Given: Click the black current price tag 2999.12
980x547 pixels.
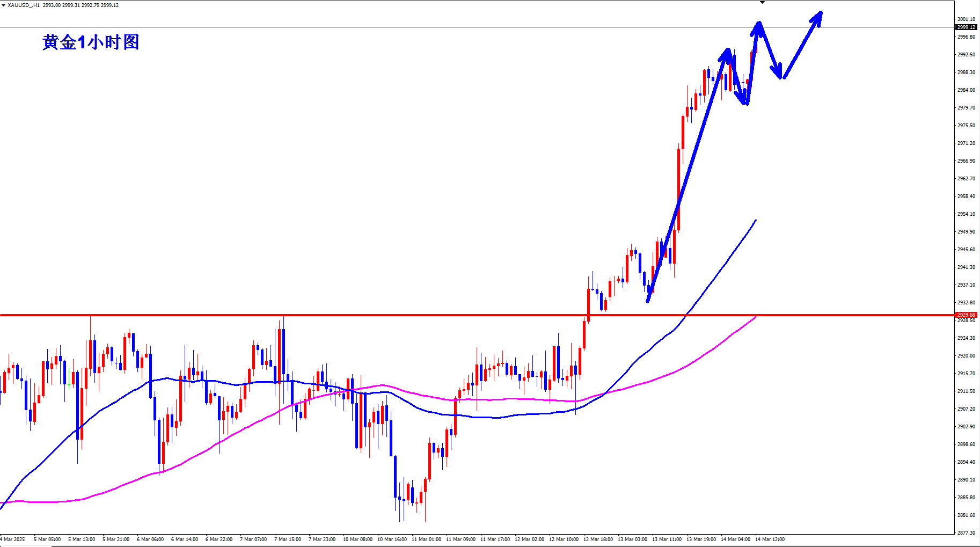Looking at the screenshot, I should pyautogui.click(x=966, y=27).
